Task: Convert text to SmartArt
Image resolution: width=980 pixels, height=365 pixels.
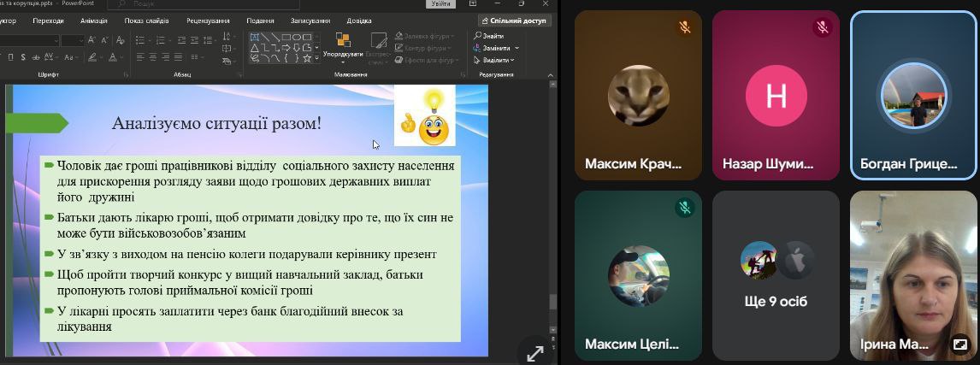Action: (x=228, y=62)
